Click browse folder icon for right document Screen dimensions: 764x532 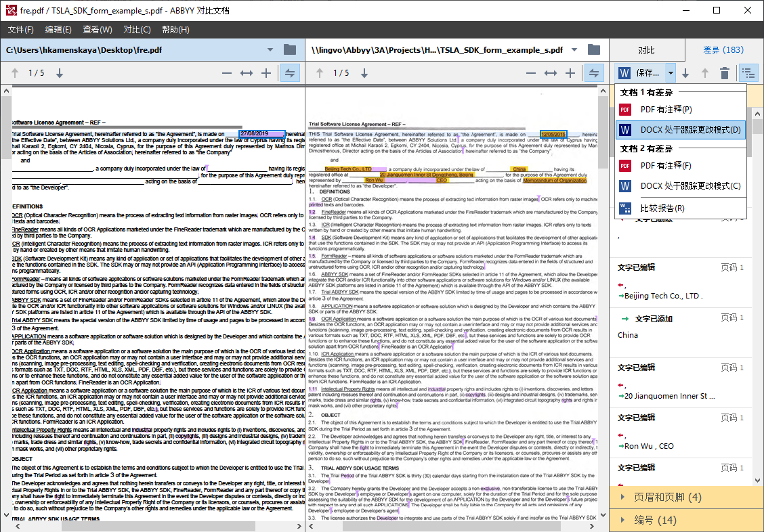(x=593, y=49)
